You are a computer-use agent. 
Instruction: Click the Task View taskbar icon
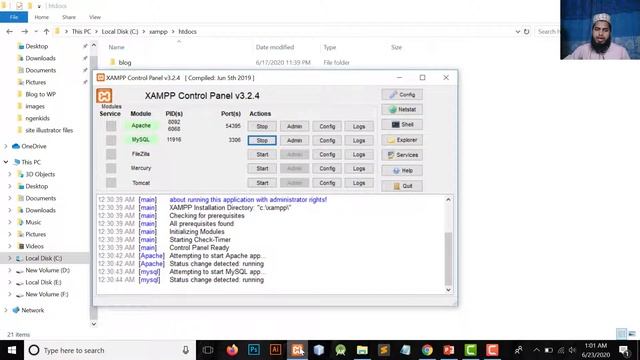pos(208,350)
